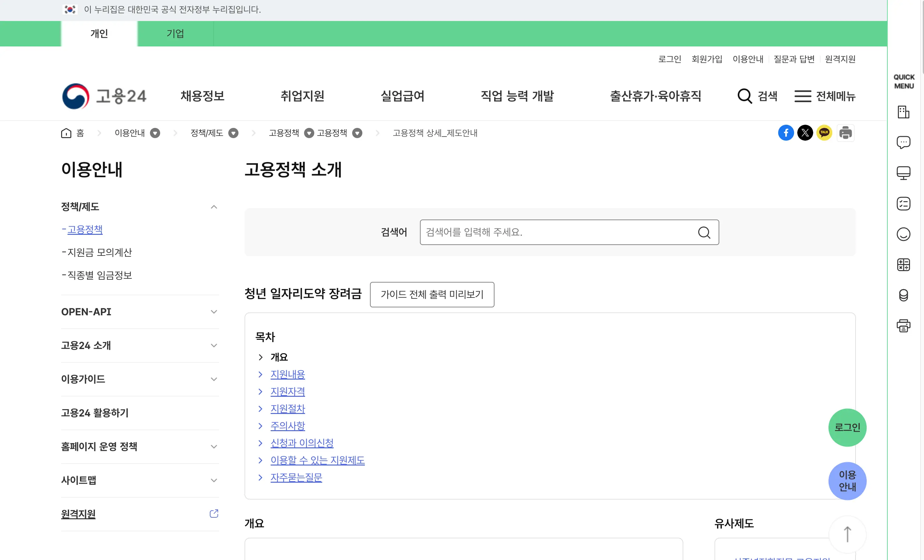
Task: Click 가이드 전체 출력 미리보기 button
Action: 432,295
